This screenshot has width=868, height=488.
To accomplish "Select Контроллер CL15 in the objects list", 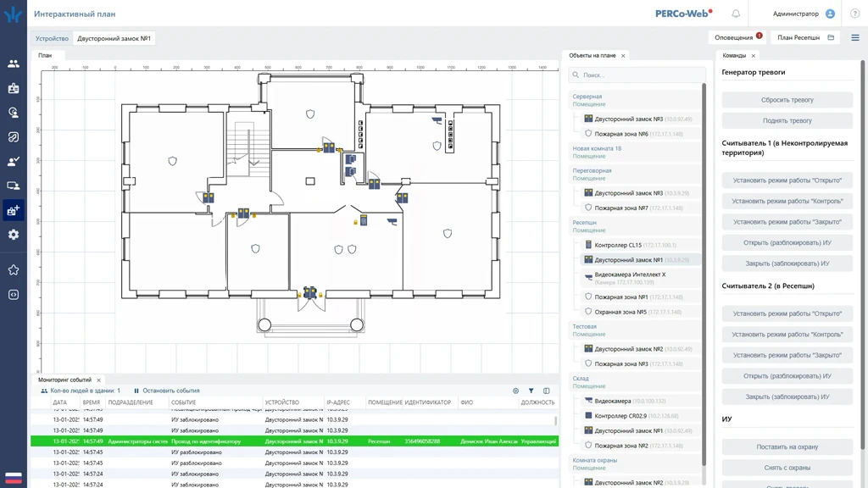I will tap(618, 245).
